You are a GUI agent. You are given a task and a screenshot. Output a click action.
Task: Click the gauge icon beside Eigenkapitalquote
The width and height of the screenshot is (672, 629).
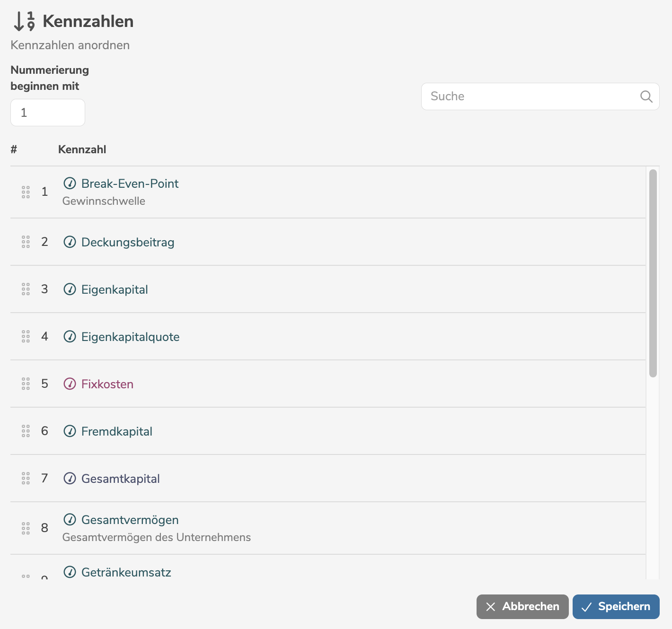70,336
